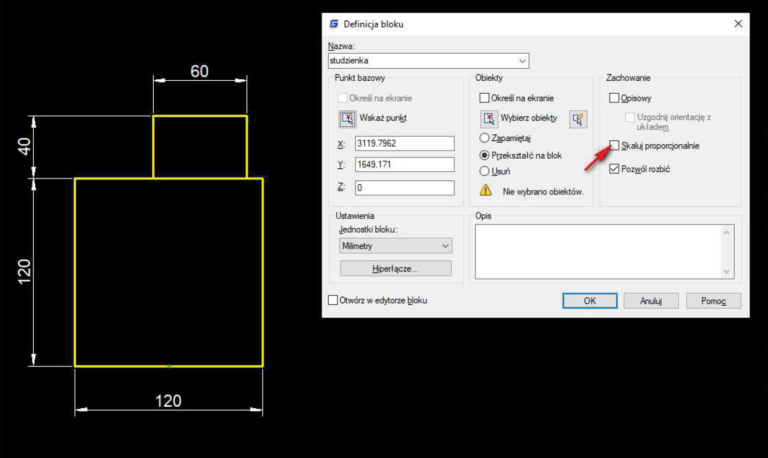This screenshot has width=768, height=458.
Task: Click the X coordinate input field
Action: coord(405,144)
